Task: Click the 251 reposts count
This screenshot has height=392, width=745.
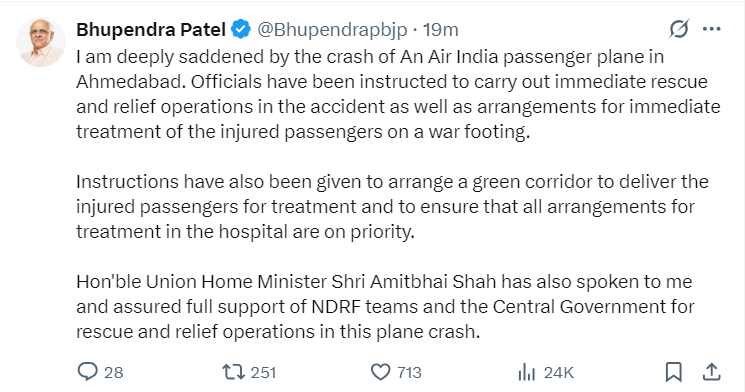Action: tap(263, 373)
